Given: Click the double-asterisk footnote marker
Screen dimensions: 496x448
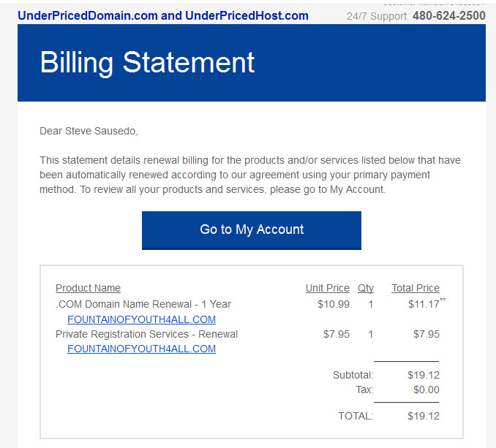Looking at the screenshot, I should (x=443, y=300).
